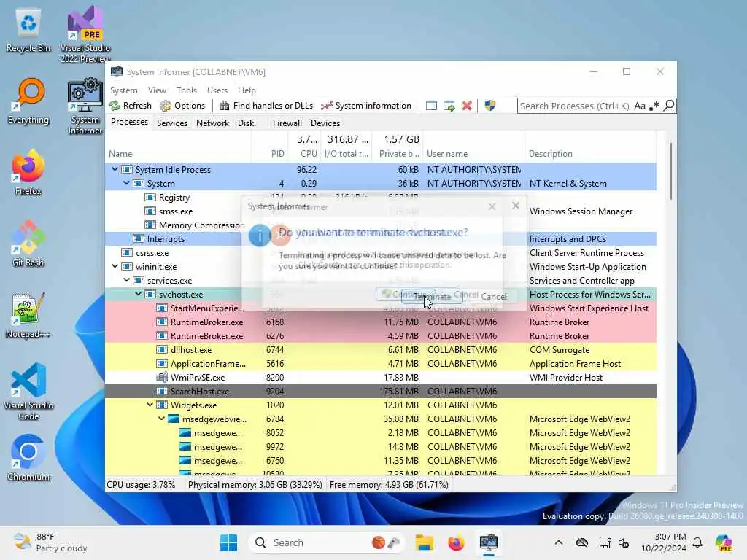Toggle case-sensitive Aa search option
Screen dimensions: 747x560
coord(640,106)
